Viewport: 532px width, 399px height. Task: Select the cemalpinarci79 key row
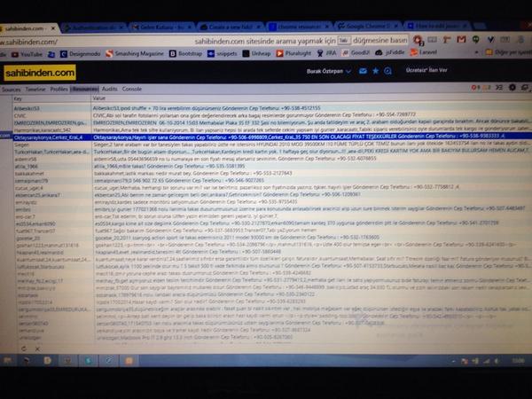point(53,181)
